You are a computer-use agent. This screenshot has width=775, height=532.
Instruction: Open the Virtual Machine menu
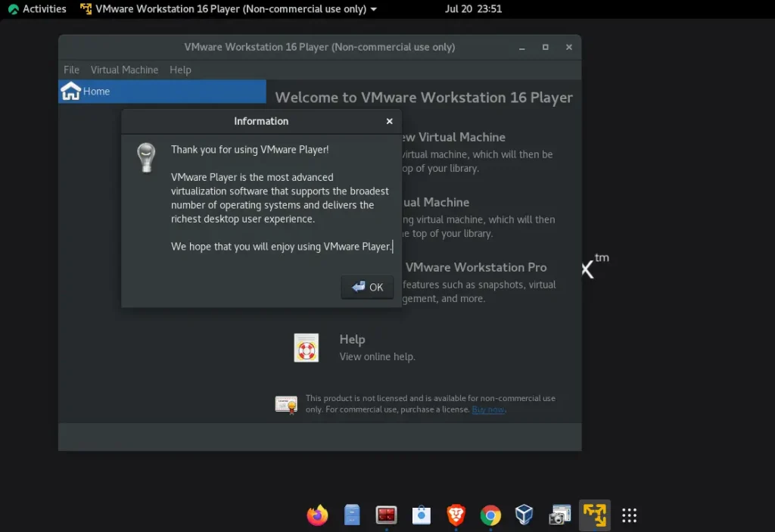coord(124,70)
